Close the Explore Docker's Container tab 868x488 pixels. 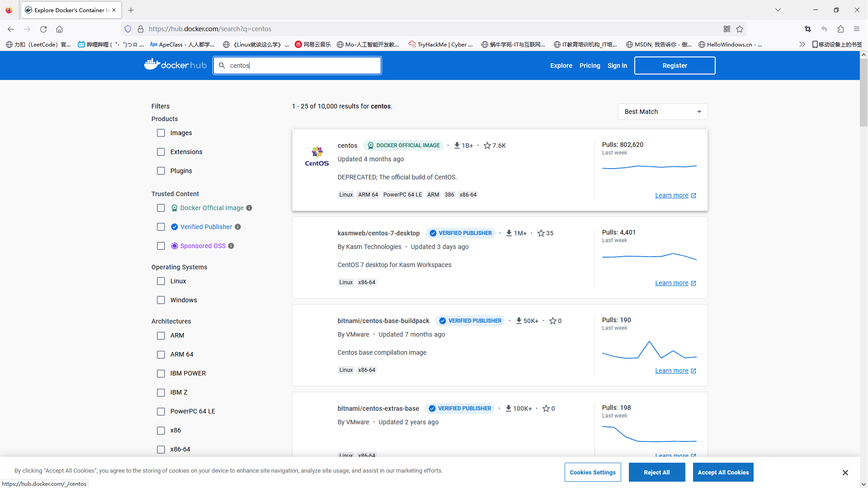[114, 10]
